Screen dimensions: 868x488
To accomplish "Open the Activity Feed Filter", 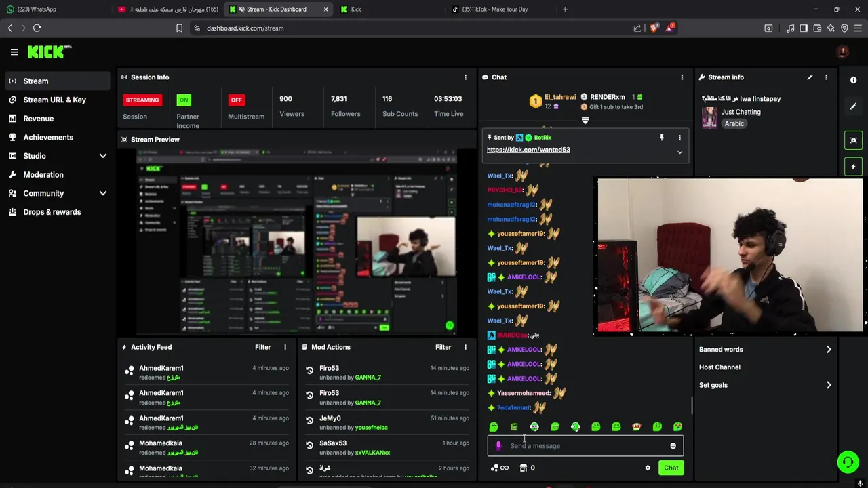I will pos(262,347).
